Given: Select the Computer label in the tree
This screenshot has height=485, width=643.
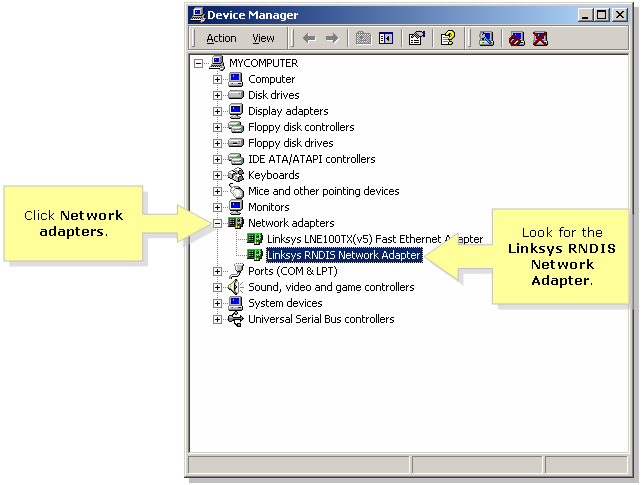Looking at the screenshot, I should [x=271, y=79].
